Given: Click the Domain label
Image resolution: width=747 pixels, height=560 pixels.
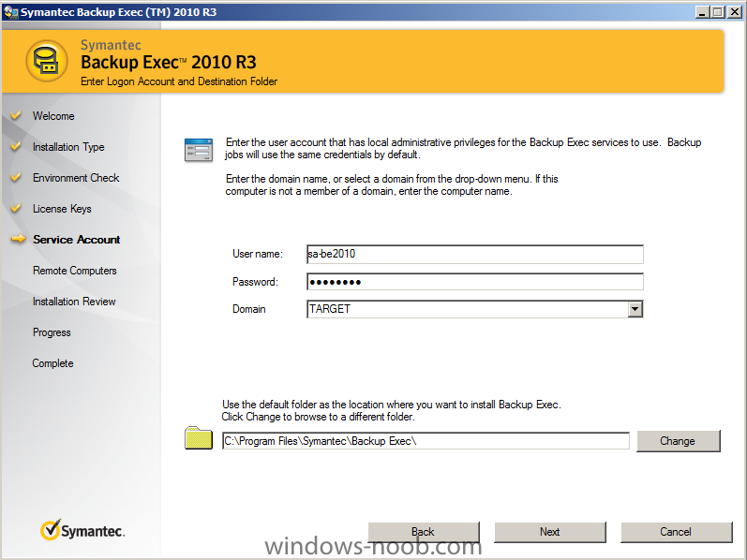Looking at the screenshot, I should tap(248, 309).
